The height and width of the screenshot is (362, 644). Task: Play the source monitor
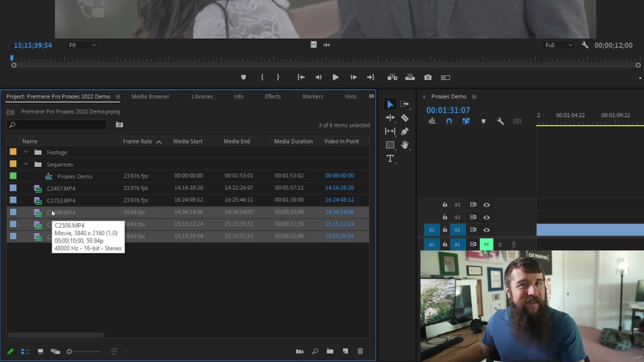(335, 77)
